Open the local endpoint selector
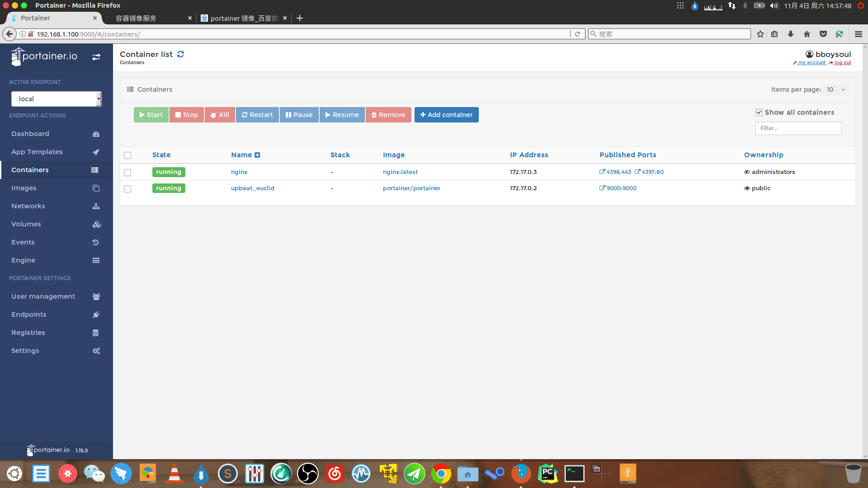Image resolution: width=868 pixels, height=488 pixels. [x=56, y=99]
